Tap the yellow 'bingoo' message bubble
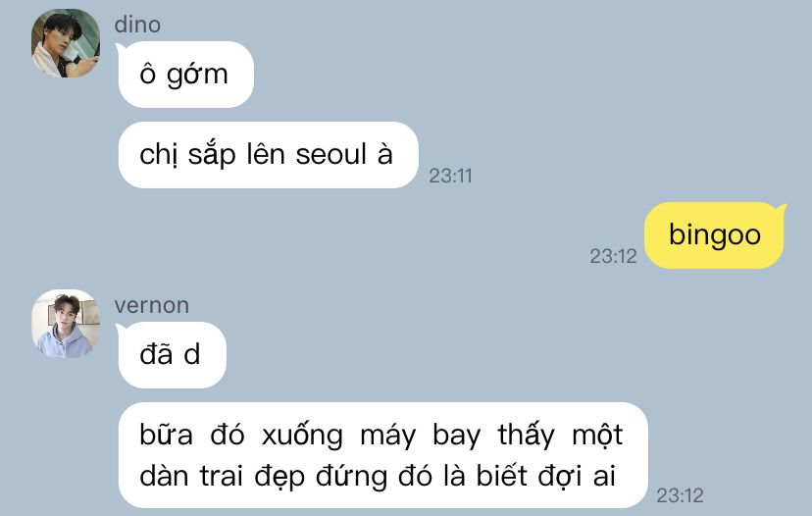 tap(714, 235)
